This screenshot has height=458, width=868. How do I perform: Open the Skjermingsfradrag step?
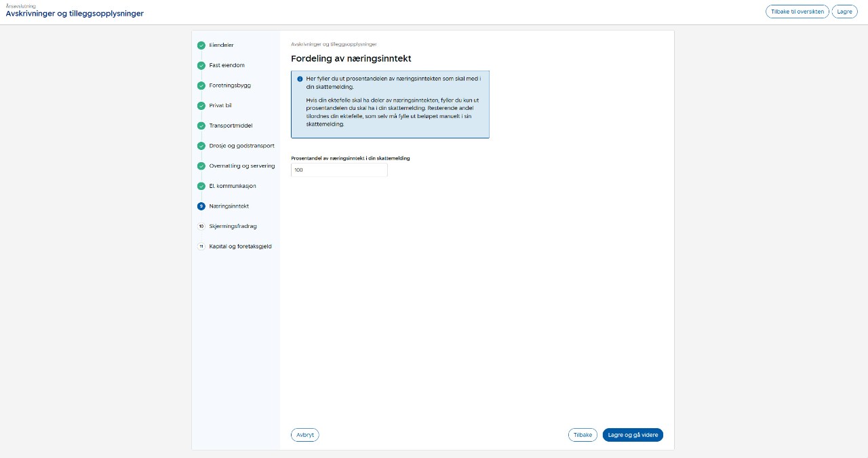click(x=233, y=226)
